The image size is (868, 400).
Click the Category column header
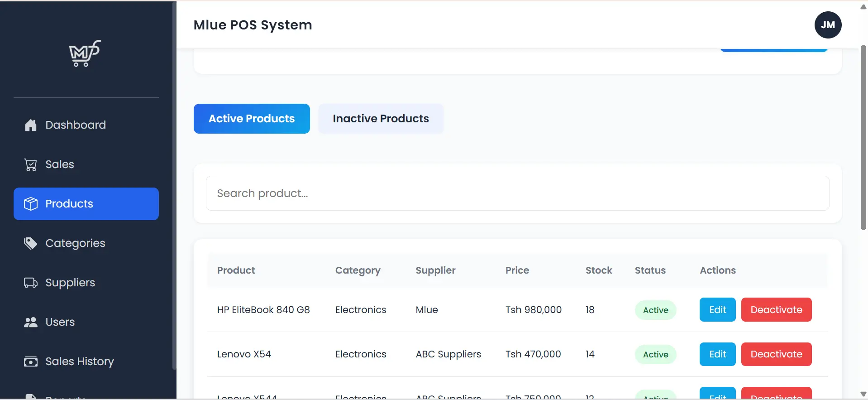[358, 270]
